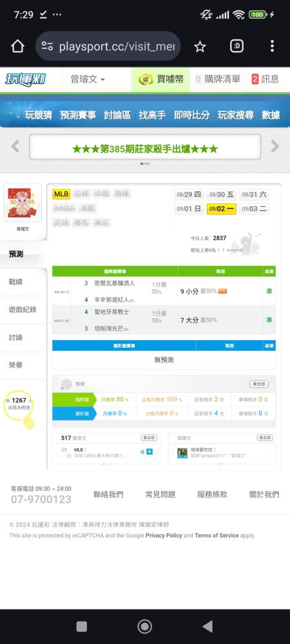Open the Privacy Policy link

tap(164, 536)
